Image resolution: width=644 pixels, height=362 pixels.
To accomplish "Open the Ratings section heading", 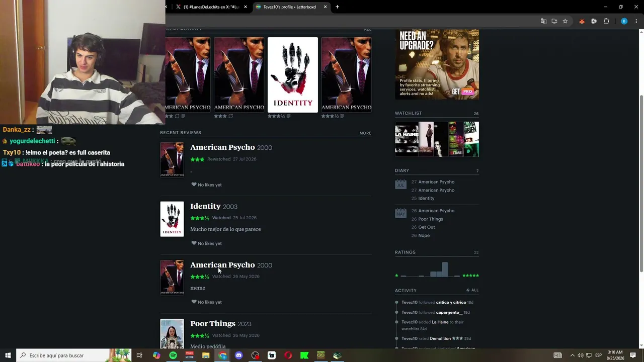I will pyautogui.click(x=405, y=252).
